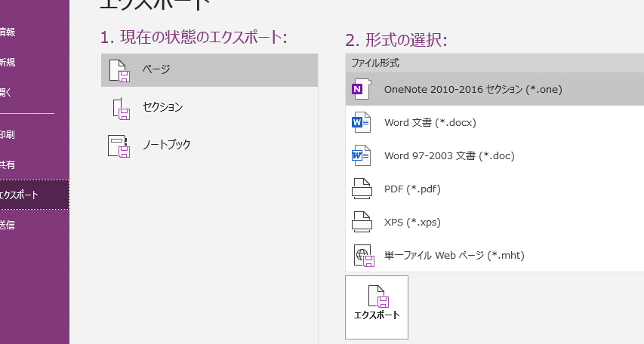Click the globe icon for 単一ファイル Web ページ
Viewport: 644px width, 344px height.
tap(362, 255)
